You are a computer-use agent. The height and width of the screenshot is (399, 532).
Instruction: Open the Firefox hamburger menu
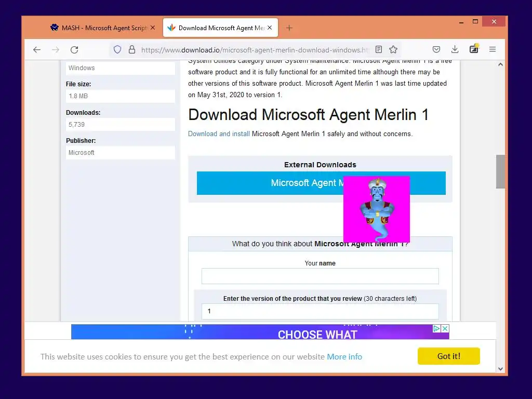493,49
